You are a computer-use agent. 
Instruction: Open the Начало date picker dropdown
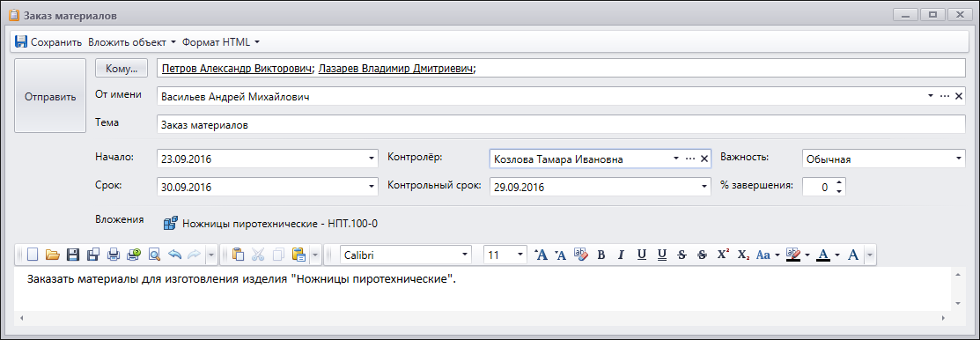point(372,159)
